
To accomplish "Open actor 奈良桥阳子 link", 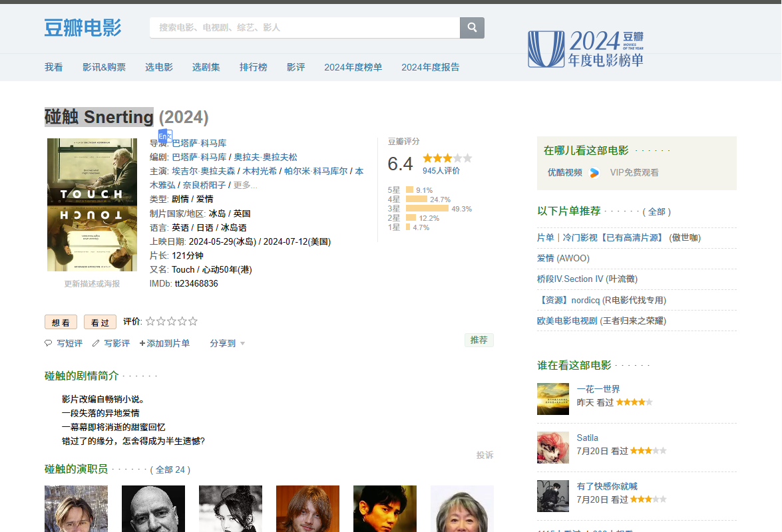I will [204, 186].
